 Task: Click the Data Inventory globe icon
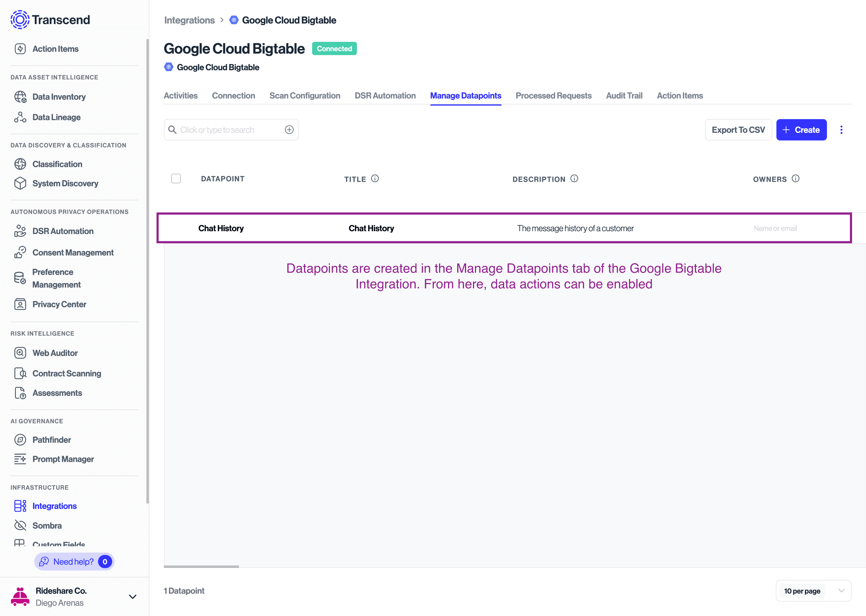(20, 97)
